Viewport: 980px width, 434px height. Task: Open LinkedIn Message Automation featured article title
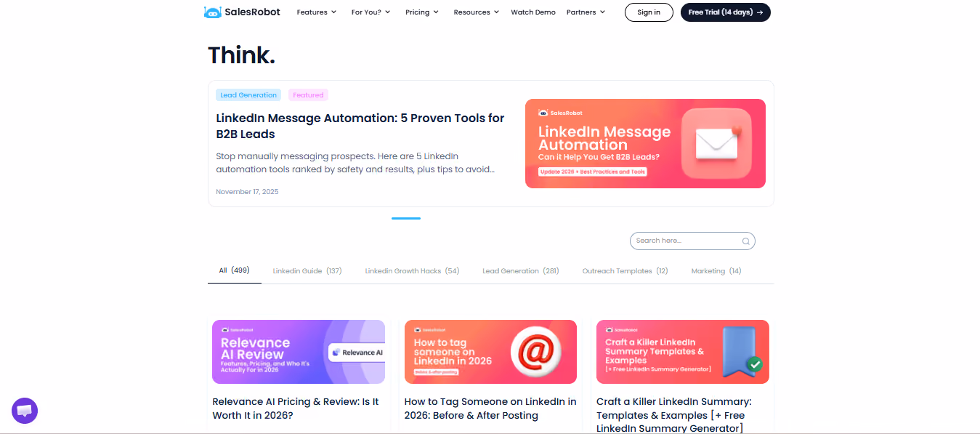pos(360,126)
